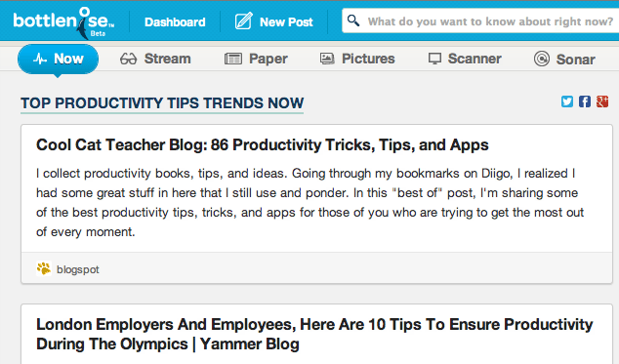Select the New Post button
This screenshot has width=619, height=364.
pos(274,21)
